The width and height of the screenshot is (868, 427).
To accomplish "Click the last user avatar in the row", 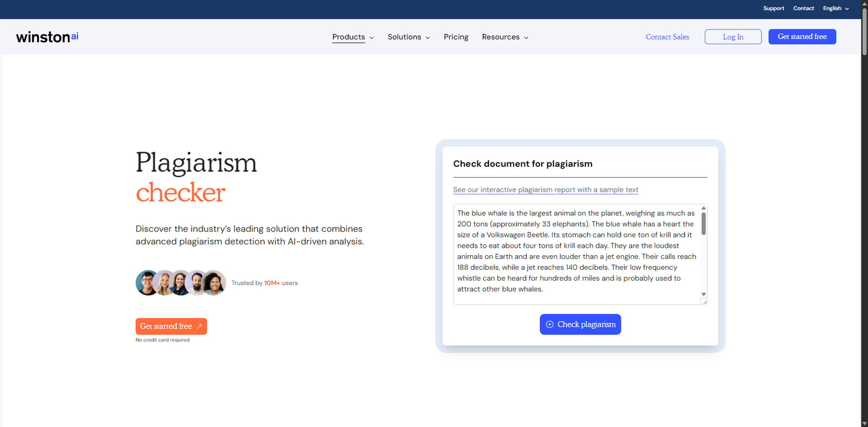I will pyautogui.click(x=215, y=283).
